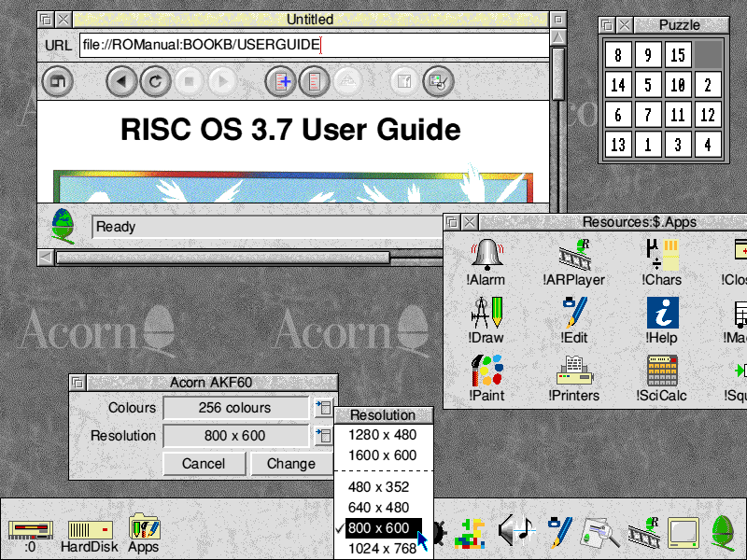Select 1600 x 600 from Resolution menu
Image resolution: width=747 pixels, height=560 pixels.
tap(383, 455)
